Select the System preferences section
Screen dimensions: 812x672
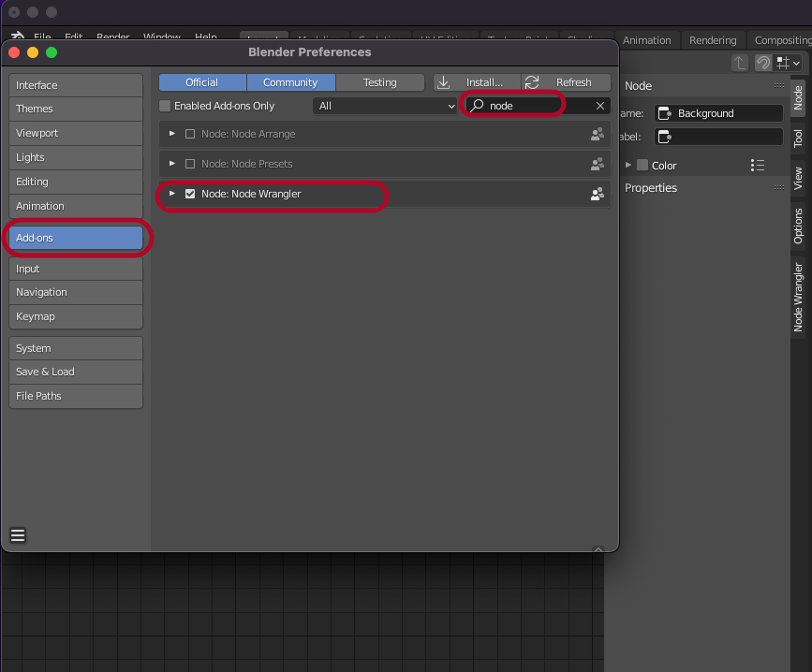[x=76, y=349]
